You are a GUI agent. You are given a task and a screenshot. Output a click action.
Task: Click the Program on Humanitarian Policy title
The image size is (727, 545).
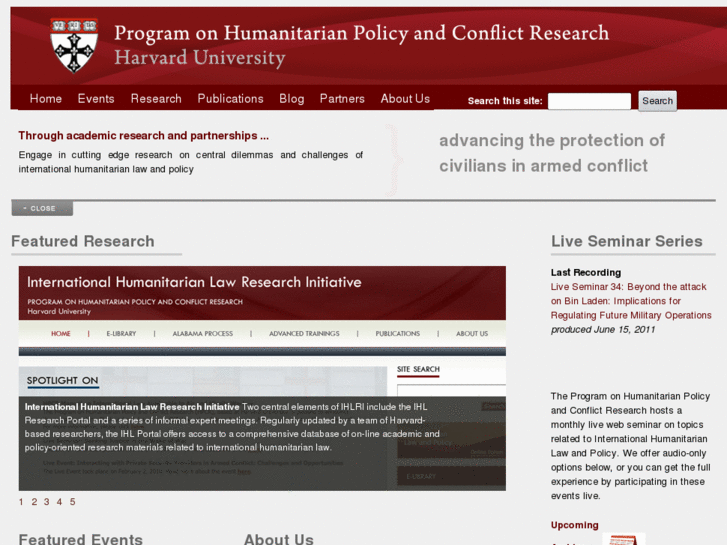[x=362, y=33]
